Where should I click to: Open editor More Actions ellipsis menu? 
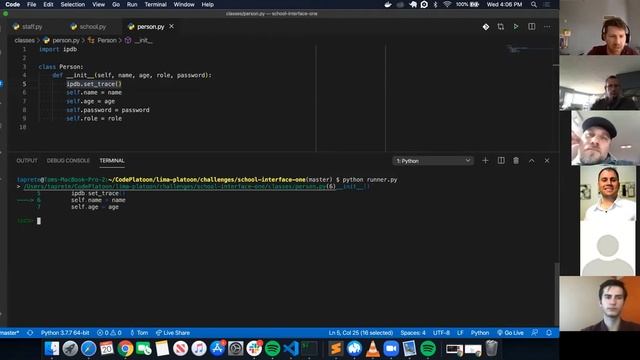[547, 27]
